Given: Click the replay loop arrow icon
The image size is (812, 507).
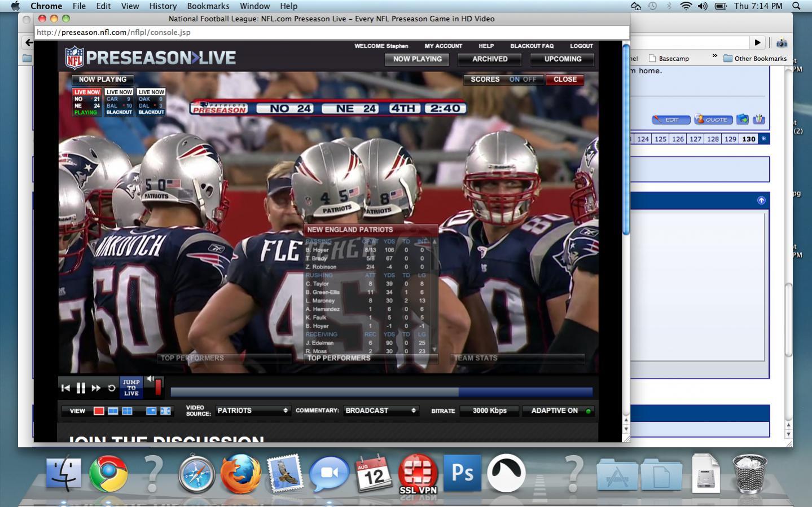Looking at the screenshot, I should (x=112, y=388).
